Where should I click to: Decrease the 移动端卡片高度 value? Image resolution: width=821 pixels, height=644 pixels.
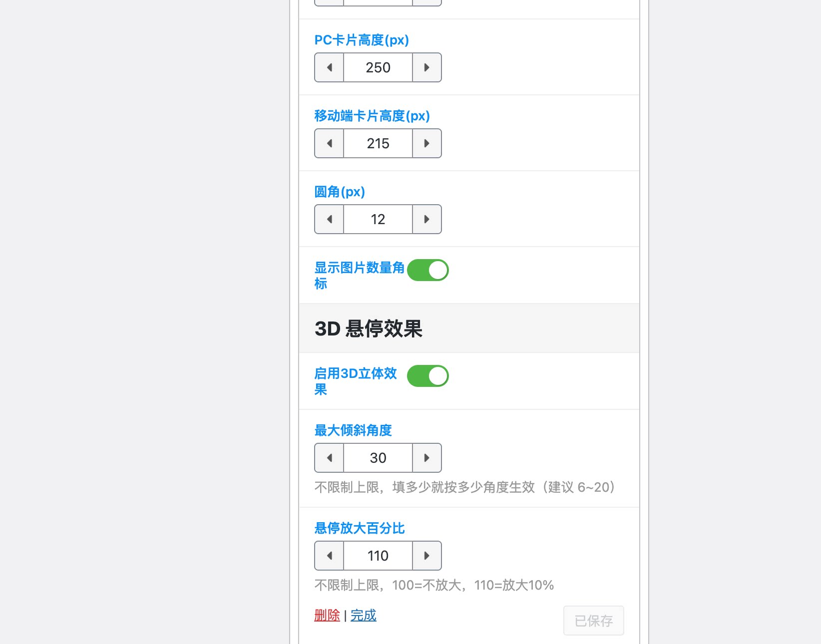click(x=329, y=143)
